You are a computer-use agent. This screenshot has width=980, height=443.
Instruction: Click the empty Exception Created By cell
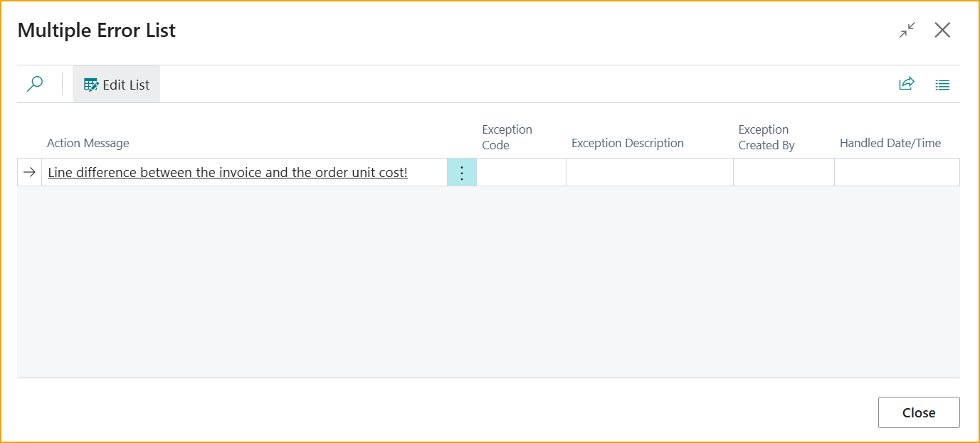[784, 173]
